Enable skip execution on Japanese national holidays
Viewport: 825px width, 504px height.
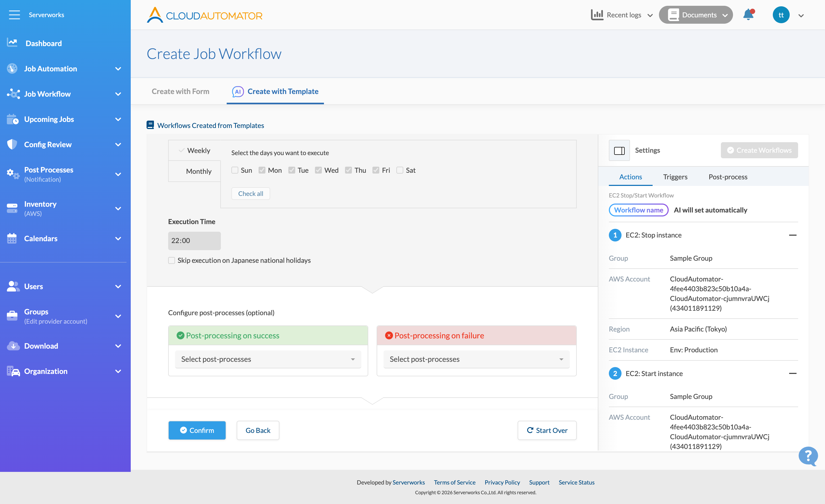click(x=172, y=260)
